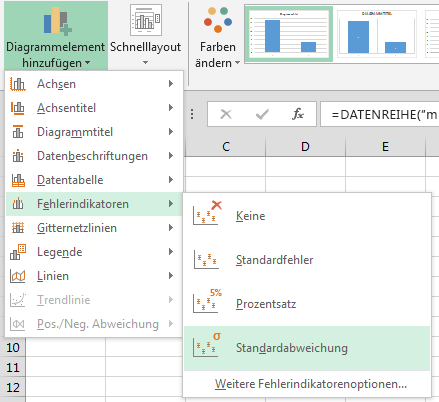
Task: Select column C header
Action: pos(226,146)
